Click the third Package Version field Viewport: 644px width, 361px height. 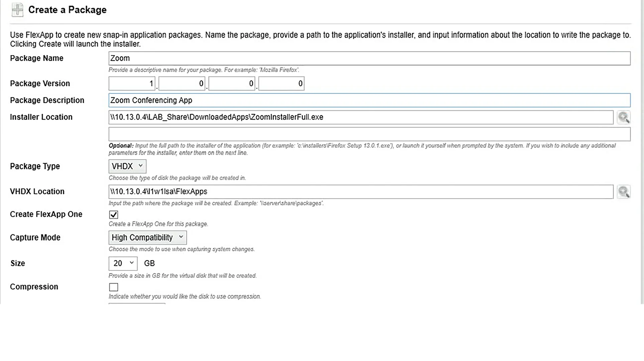232,84
